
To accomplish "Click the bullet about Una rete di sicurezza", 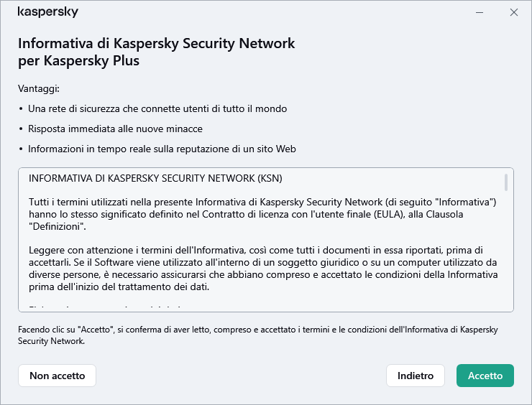I will [x=157, y=108].
